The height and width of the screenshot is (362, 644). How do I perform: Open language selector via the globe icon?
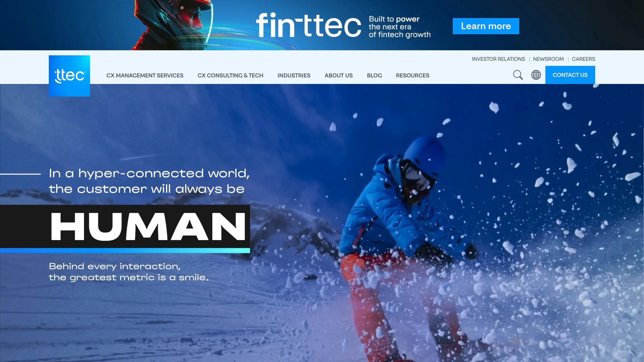click(x=536, y=75)
